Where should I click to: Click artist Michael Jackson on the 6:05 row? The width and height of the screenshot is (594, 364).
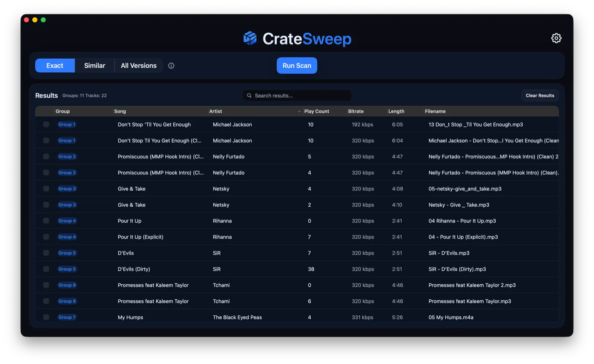(232, 125)
